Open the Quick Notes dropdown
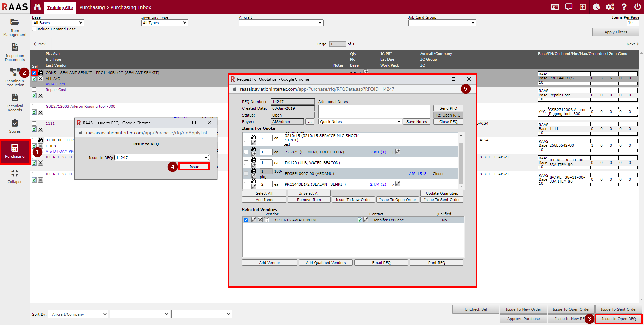The image size is (644, 325). point(360,122)
